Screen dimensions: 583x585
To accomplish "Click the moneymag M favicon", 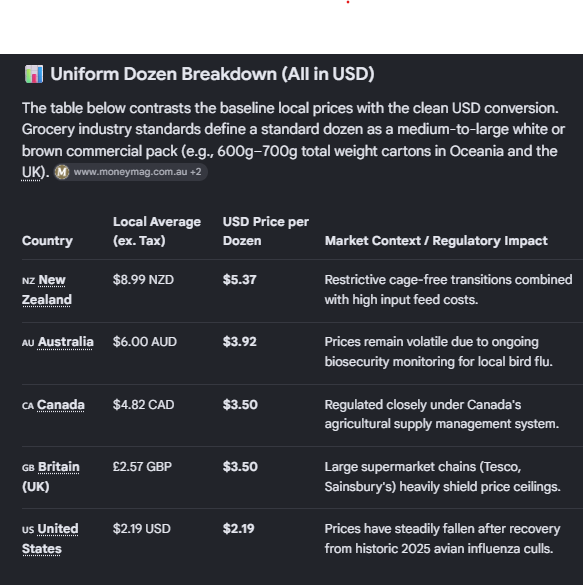I will point(62,172).
